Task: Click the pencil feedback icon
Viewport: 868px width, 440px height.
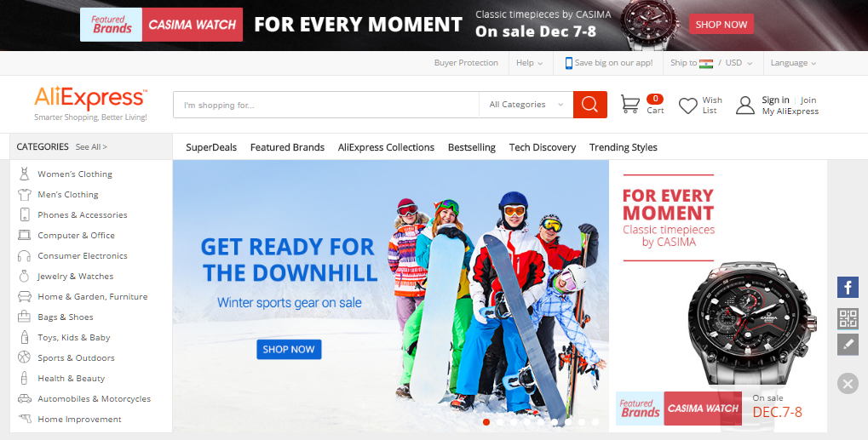Action: (x=848, y=345)
